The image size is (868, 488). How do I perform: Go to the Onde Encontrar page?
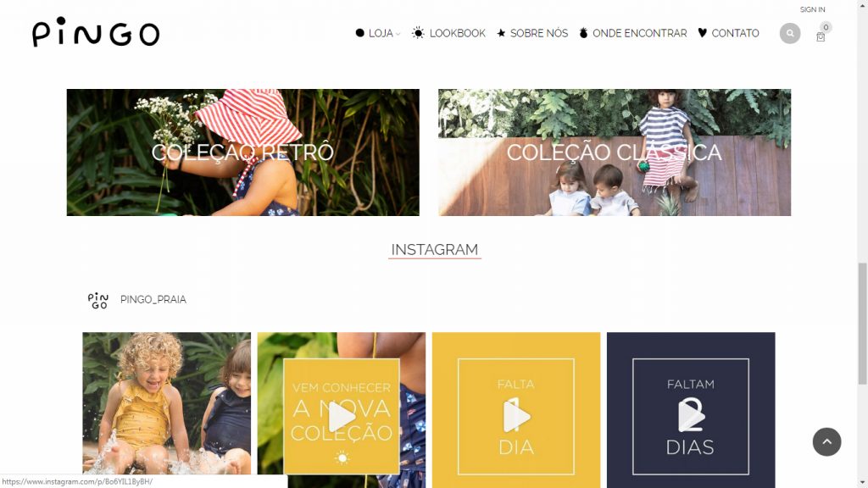click(639, 33)
